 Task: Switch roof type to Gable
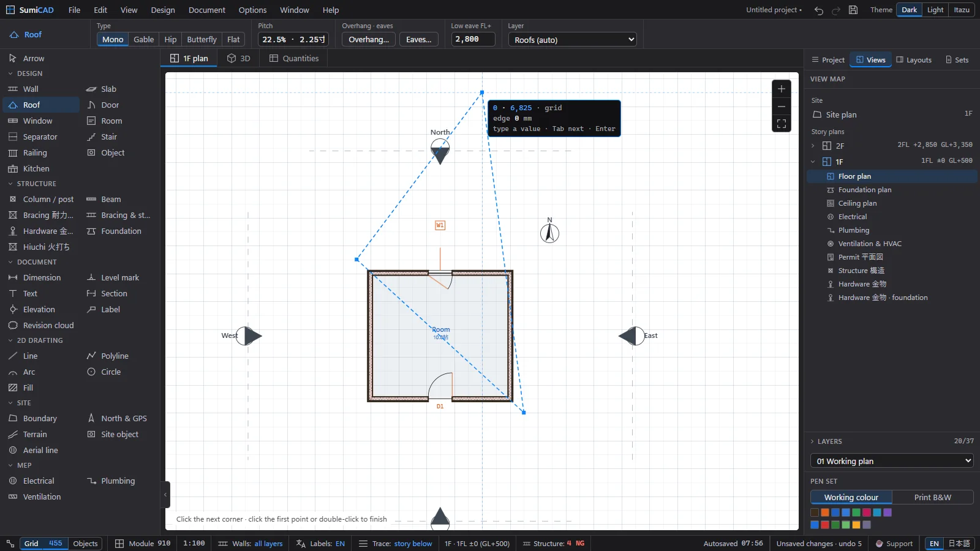(x=144, y=39)
